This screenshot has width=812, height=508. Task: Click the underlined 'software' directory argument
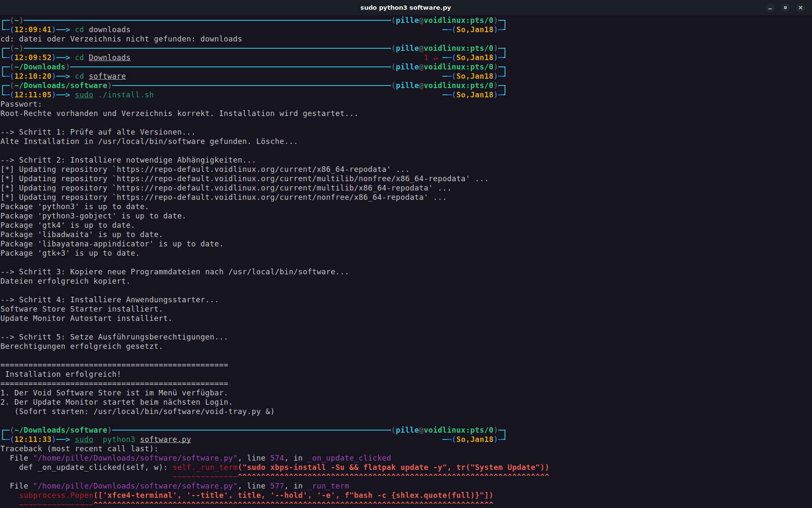pos(107,76)
